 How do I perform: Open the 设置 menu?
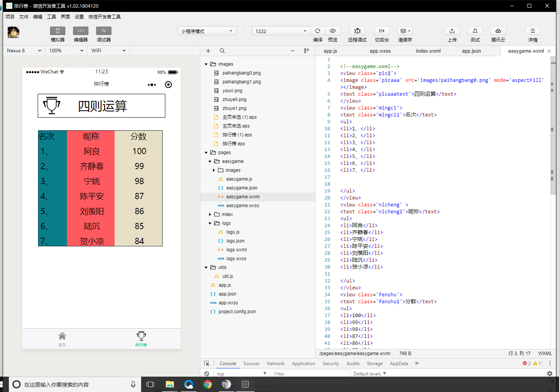pos(79,17)
